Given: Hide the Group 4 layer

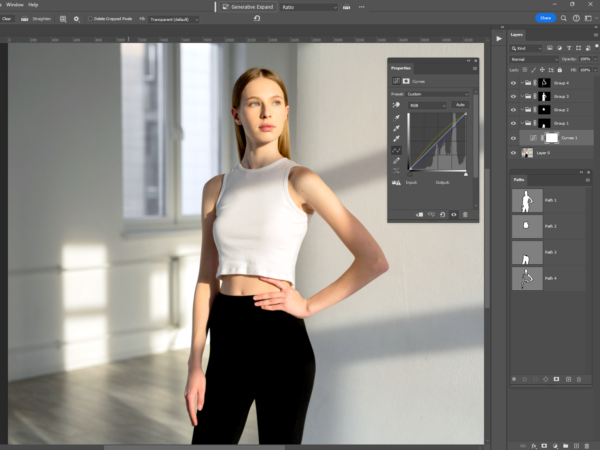Looking at the screenshot, I should pos(513,83).
